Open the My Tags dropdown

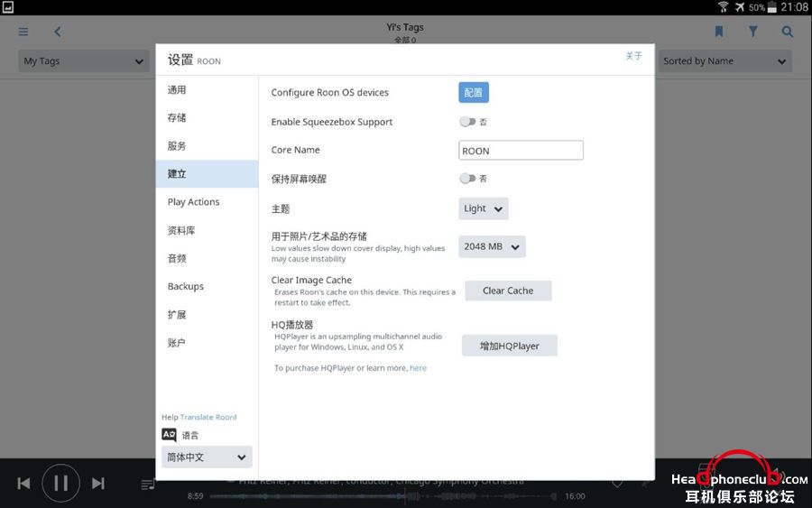pyautogui.click(x=83, y=61)
